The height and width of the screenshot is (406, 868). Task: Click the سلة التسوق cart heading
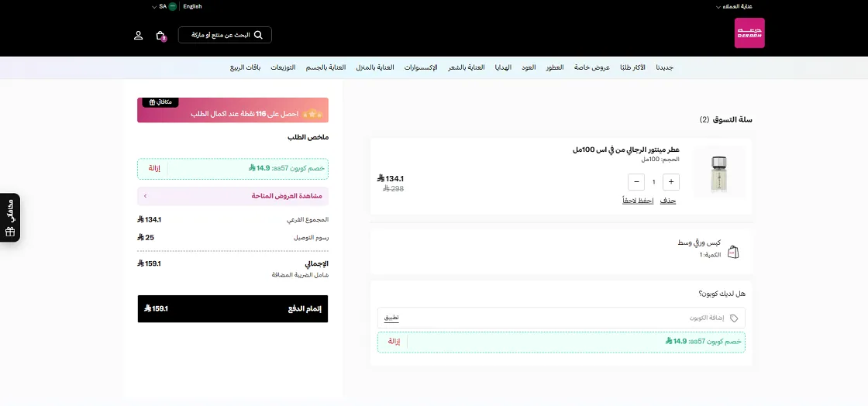732,119
